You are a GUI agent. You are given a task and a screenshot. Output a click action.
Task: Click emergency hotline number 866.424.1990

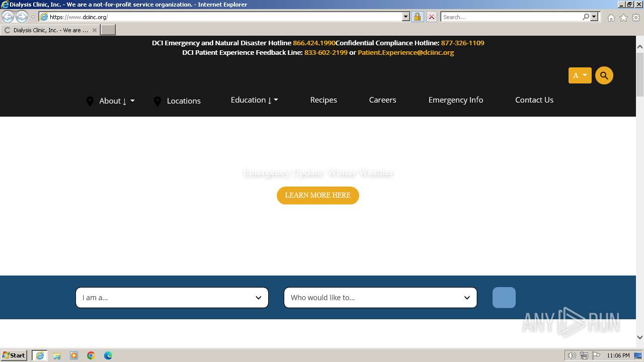tap(314, 43)
